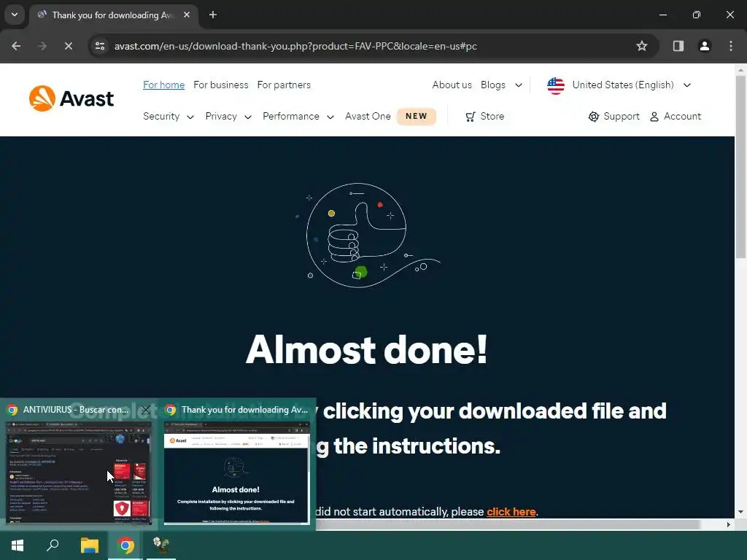Expand the Security menu
This screenshot has width=747, height=560.
pyautogui.click(x=169, y=116)
